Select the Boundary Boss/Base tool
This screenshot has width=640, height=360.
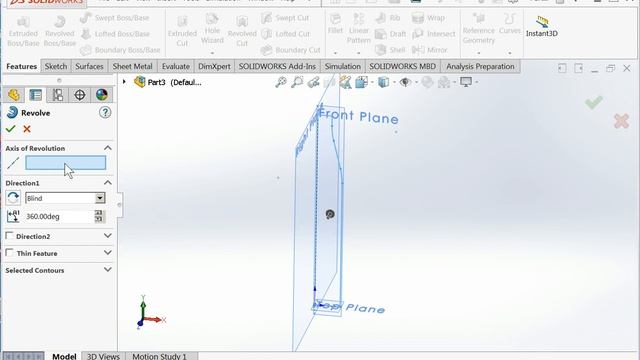click(x=120, y=50)
